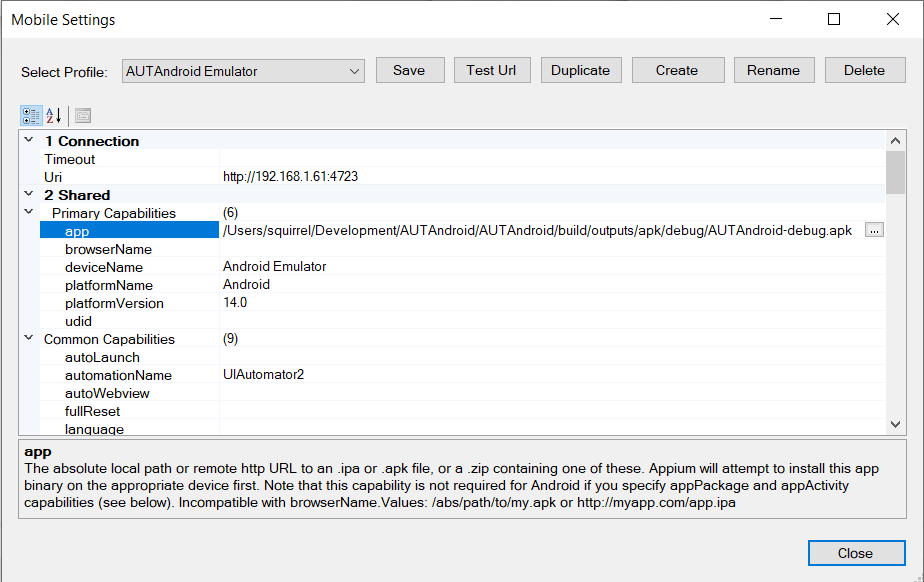Click the Test Url button
The height and width of the screenshot is (582, 924).
491,70
